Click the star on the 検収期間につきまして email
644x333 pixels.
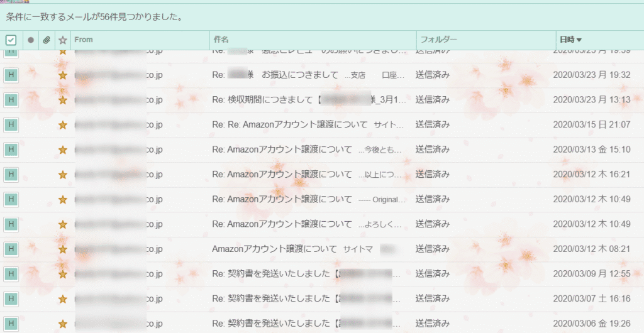pyautogui.click(x=63, y=100)
